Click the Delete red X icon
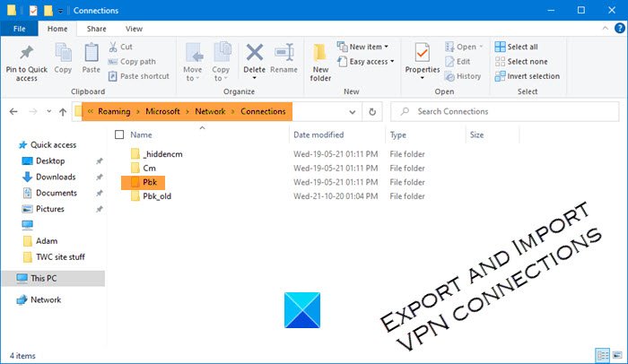The height and width of the screenshot is (364, 628). (255, 53)
